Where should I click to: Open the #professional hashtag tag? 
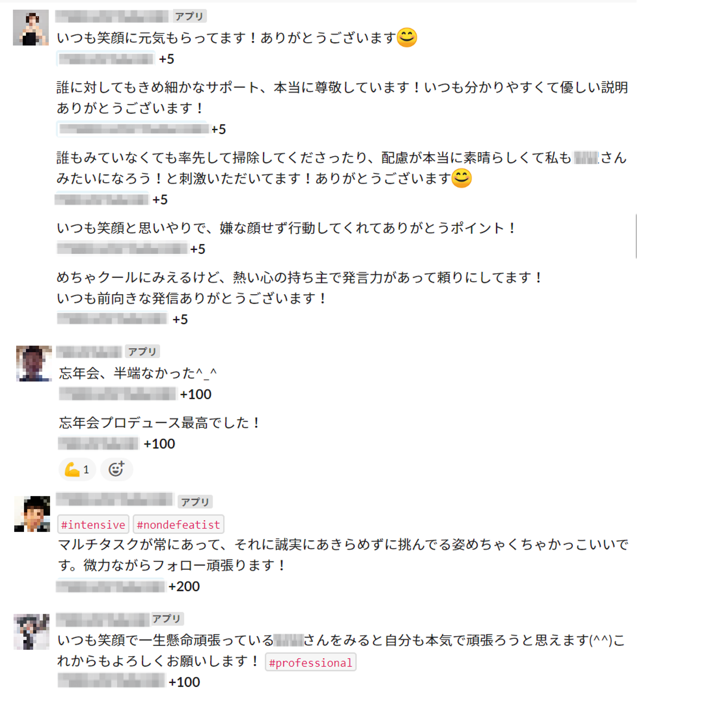pos(310,663)
